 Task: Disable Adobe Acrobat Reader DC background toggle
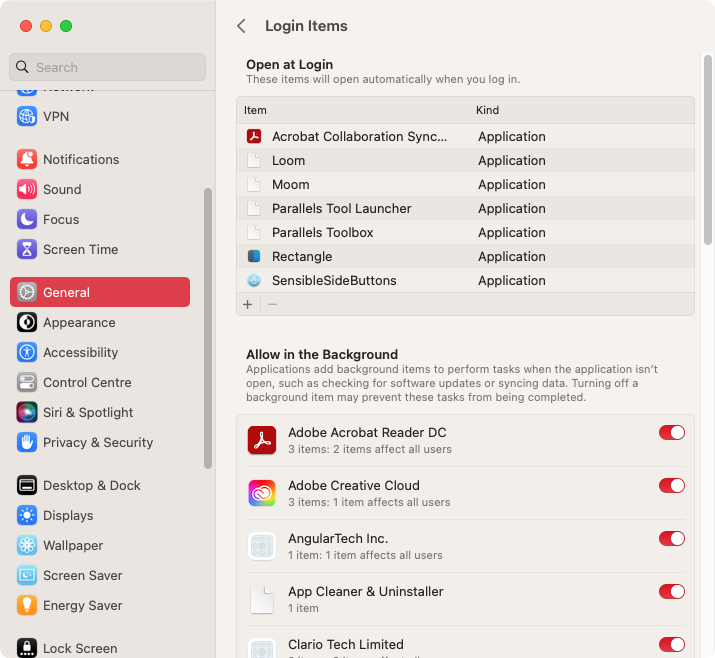pos(672,432)
